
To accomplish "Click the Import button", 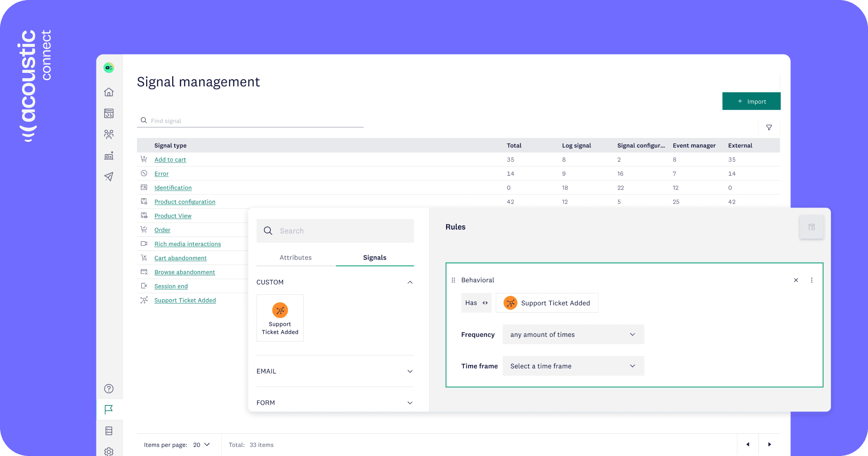I will click(x=751, y=101).
